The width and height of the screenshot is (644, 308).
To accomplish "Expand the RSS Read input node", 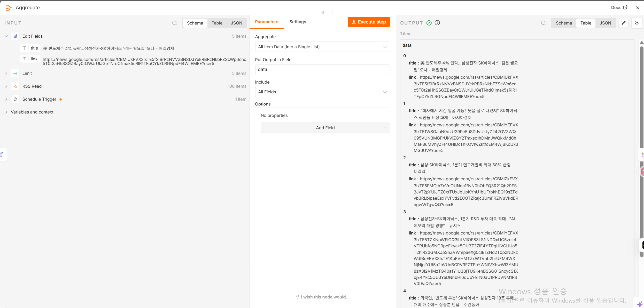I will click(6, 86).
